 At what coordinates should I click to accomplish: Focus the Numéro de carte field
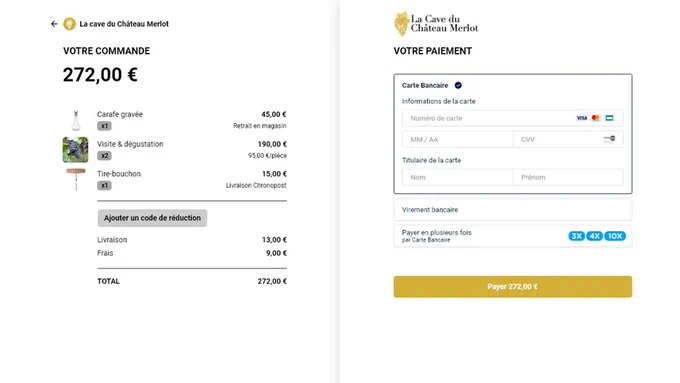click(x=513, y=118)
